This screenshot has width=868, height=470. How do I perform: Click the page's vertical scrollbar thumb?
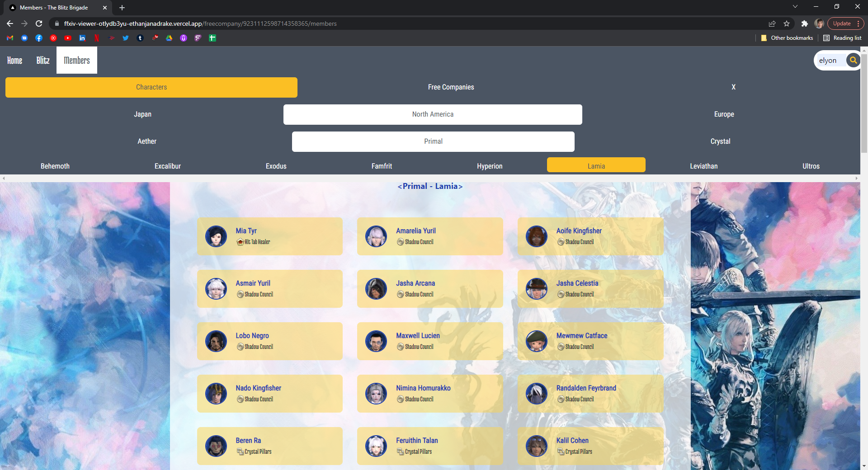[864, 104]
